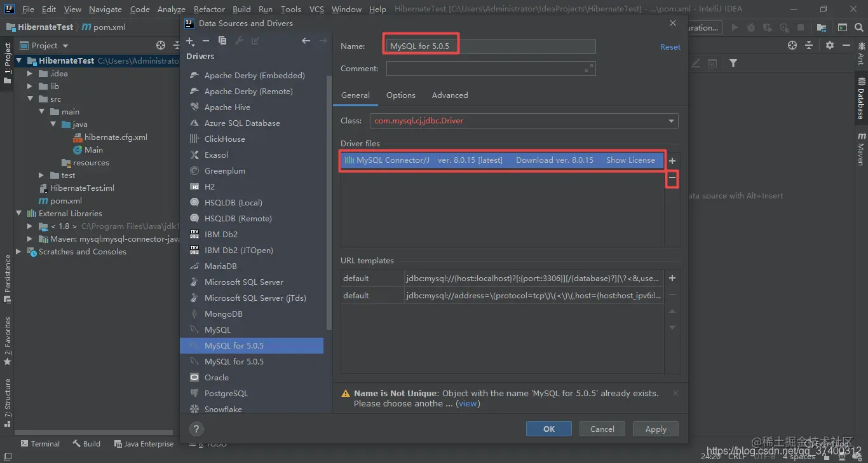Viewport: 868px width, 463px height.
Task: Open the Ant side tool window
Action: pyautogui.click(x=861, y=53)
